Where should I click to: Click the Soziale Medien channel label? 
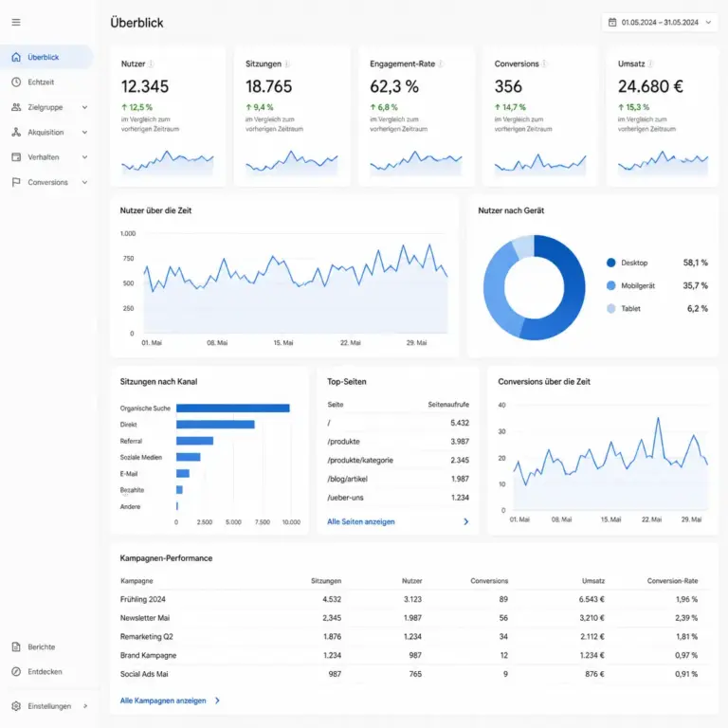point(141,457)
